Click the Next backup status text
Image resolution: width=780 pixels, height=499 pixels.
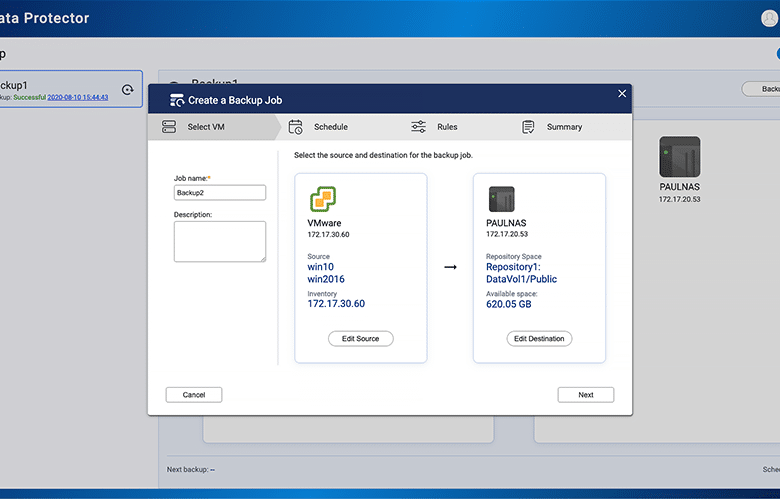[x=191, y=469]
